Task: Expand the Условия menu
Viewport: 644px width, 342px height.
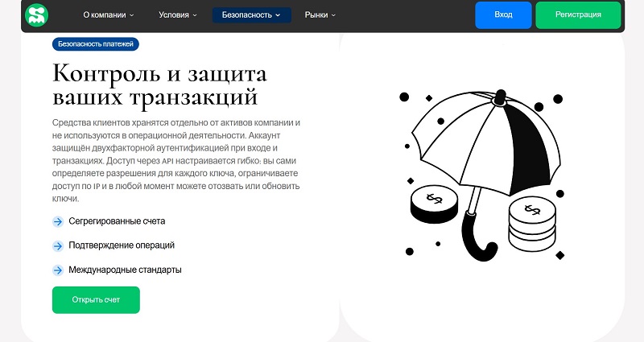Action: (x=178, y=14)
